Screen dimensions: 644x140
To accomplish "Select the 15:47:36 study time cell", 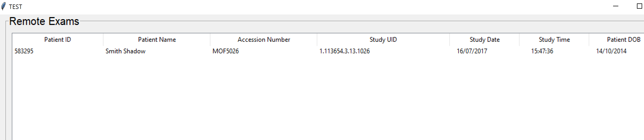I will pos(542,51).
